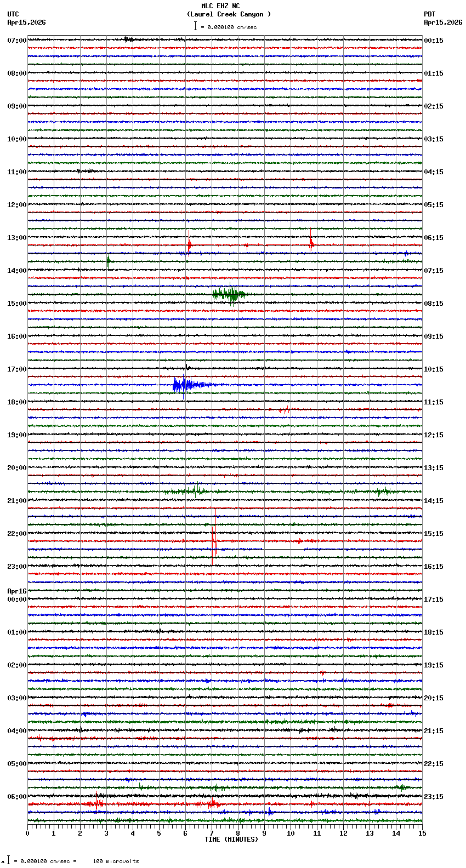Select the 16:15 PDT row label
The image size is (466, 868).
[434, 567]
